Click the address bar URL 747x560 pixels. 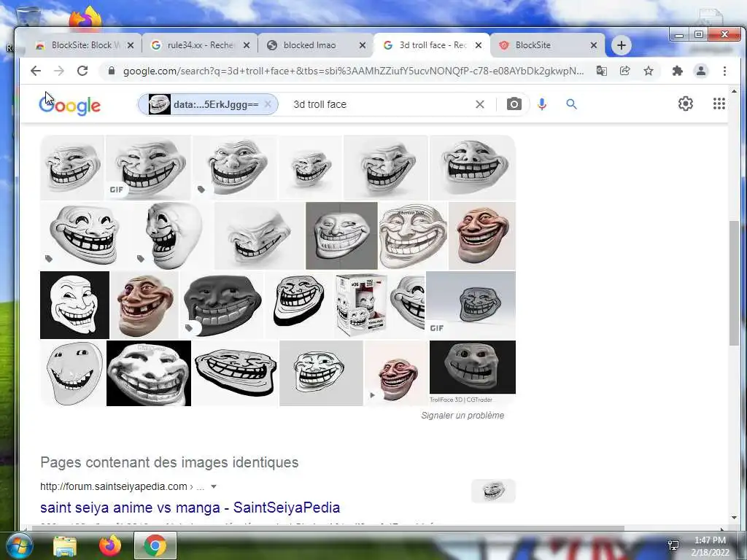[353, 71]
